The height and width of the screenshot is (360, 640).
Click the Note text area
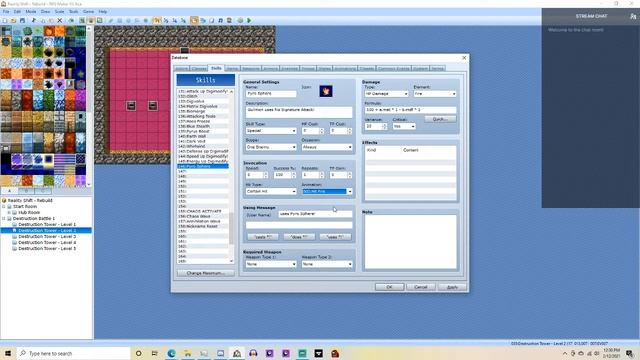click(410, 242)
